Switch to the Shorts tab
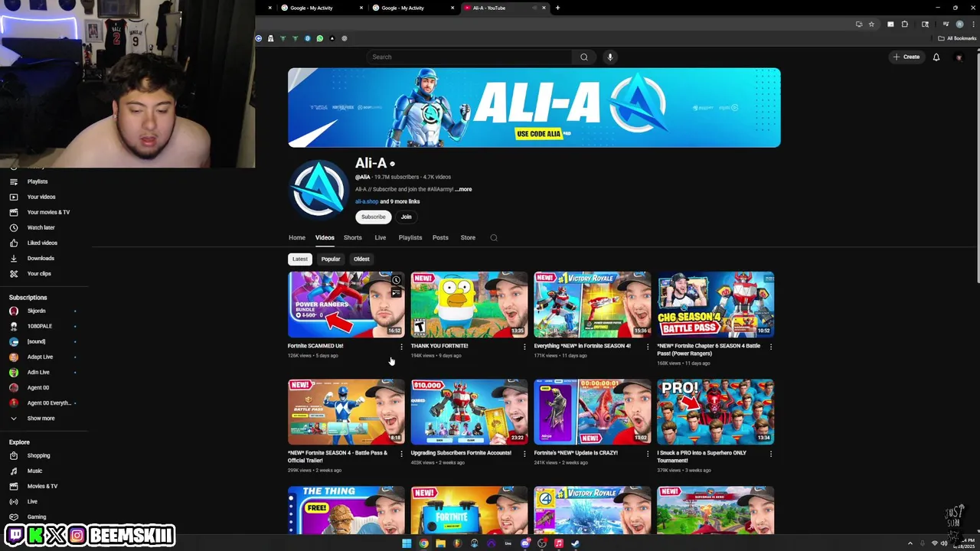 [x=352, y=237]
